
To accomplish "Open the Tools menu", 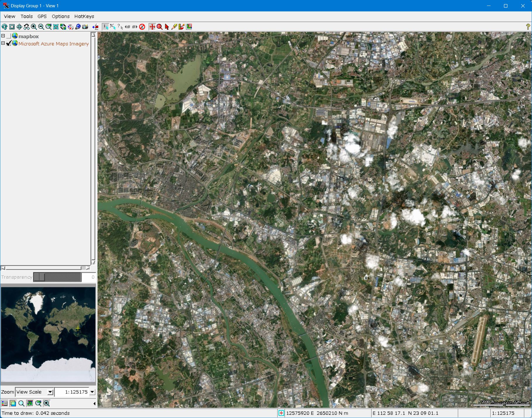I will pyautogui.click(x=26, y=16).
